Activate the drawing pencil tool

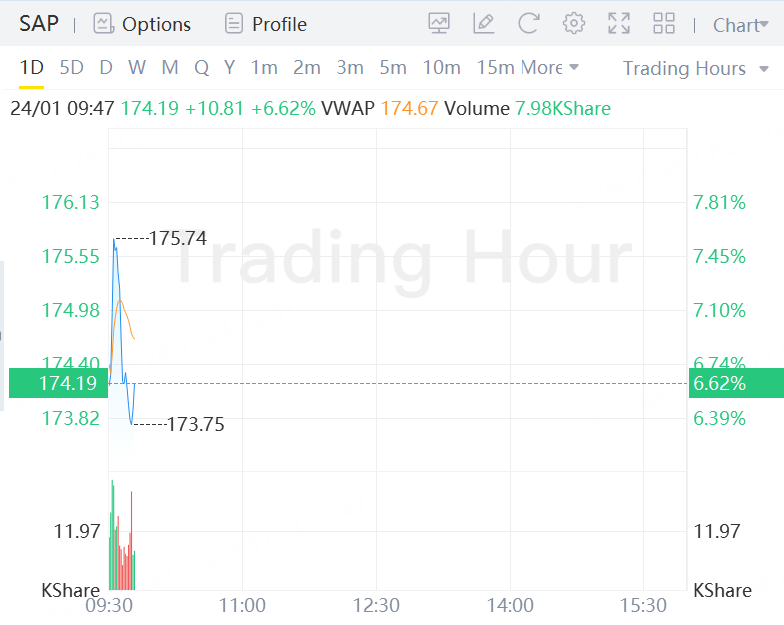click(484, 24)
